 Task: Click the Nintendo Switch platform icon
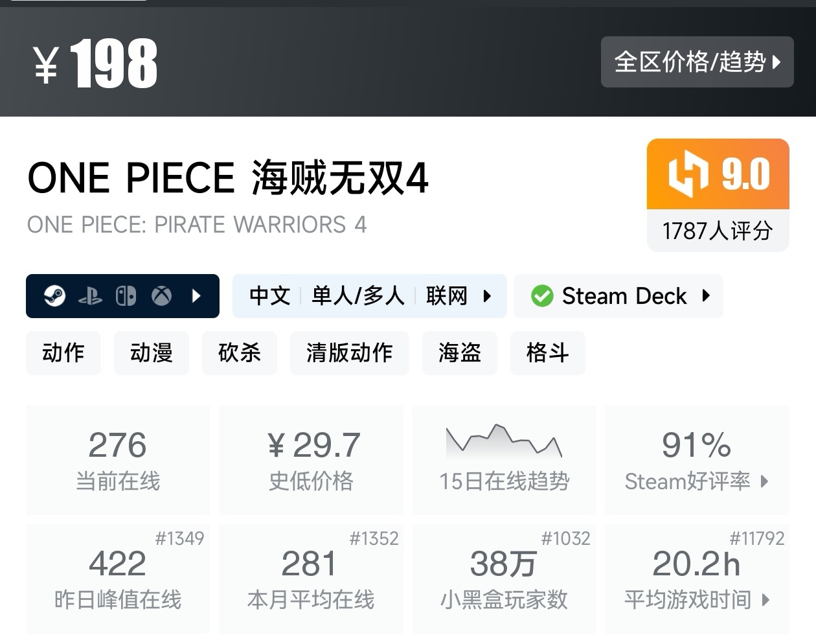click(x=126, y=296)
